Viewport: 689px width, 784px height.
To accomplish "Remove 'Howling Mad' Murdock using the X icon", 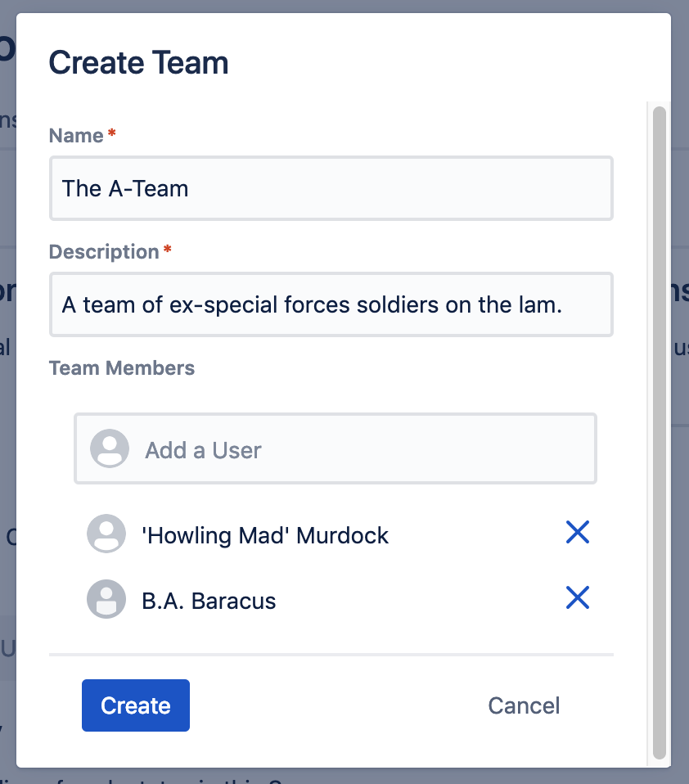I will [x=578, y=534].
